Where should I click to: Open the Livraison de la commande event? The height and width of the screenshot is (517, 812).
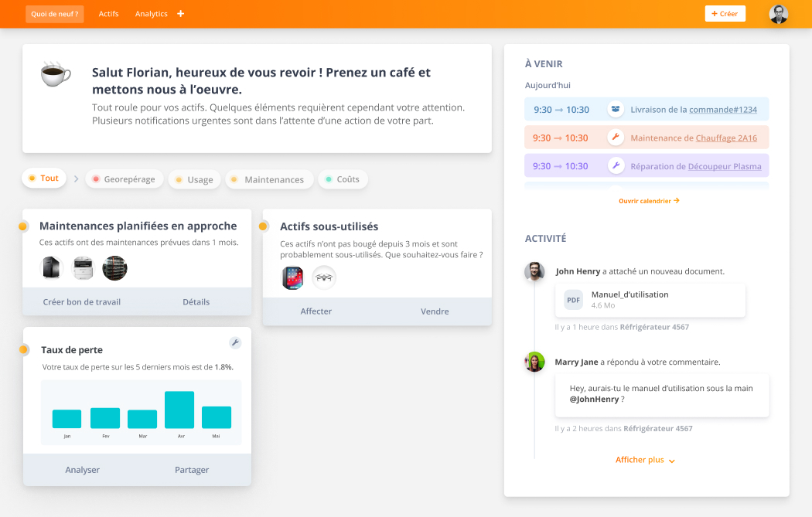[647, 109]
